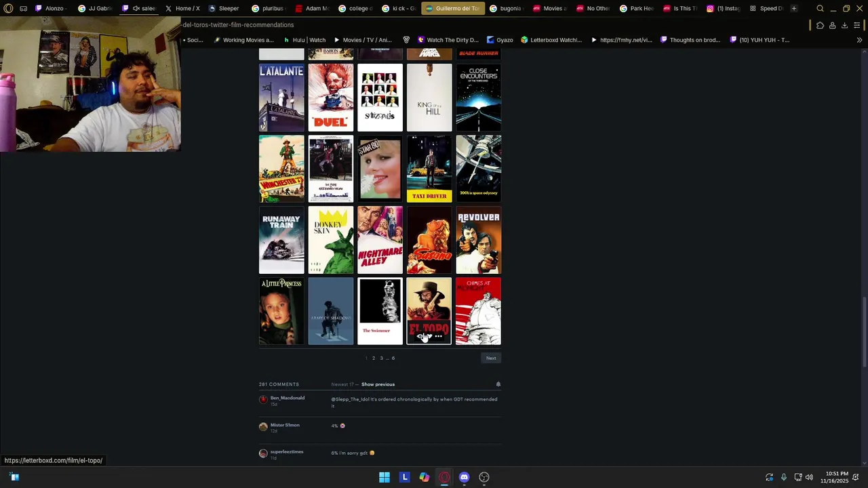Switch to the Home / X tab
Image resolution: width=868 pixels, height=488 pixels.
pyautogui.click(x=182, y=8)
